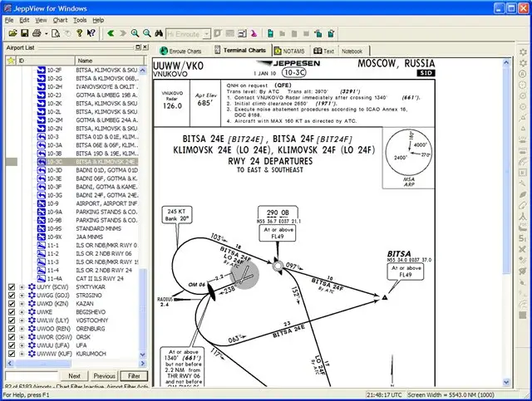Click the Previous button
532x401 pixels.
pos(104,376)
